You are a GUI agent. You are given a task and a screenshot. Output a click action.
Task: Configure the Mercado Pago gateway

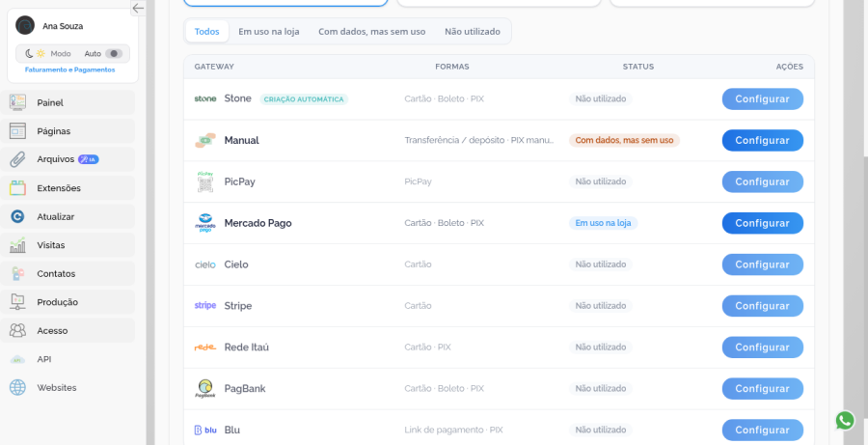click(x=762, y=223)
